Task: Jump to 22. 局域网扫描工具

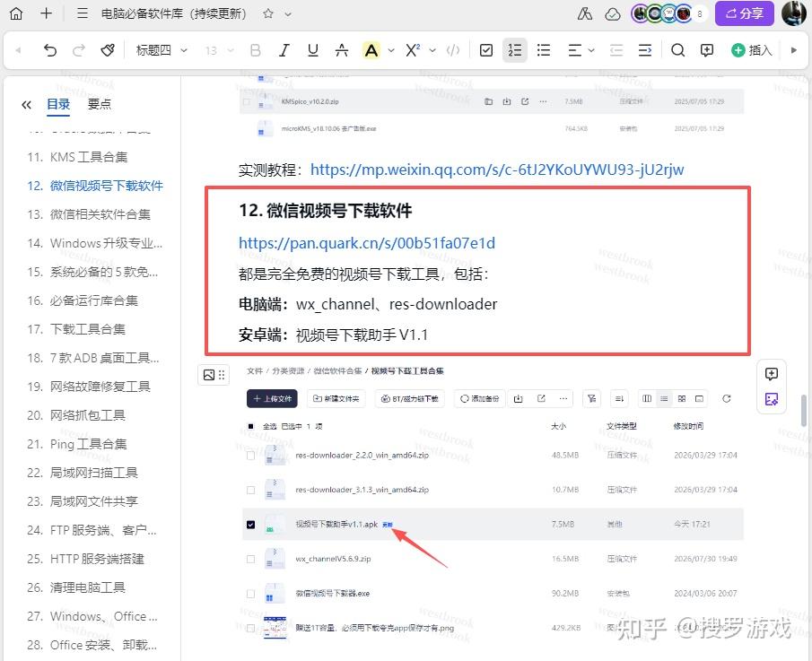Action: (83, 473)
